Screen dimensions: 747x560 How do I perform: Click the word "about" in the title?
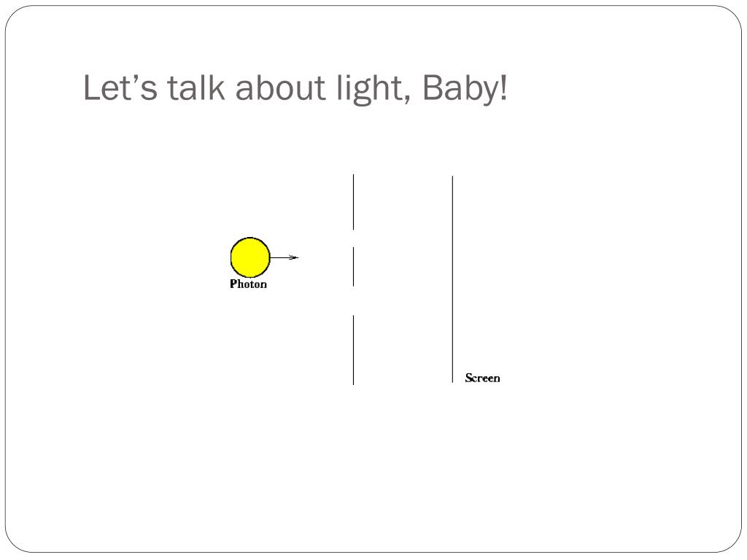pos(281,87)
